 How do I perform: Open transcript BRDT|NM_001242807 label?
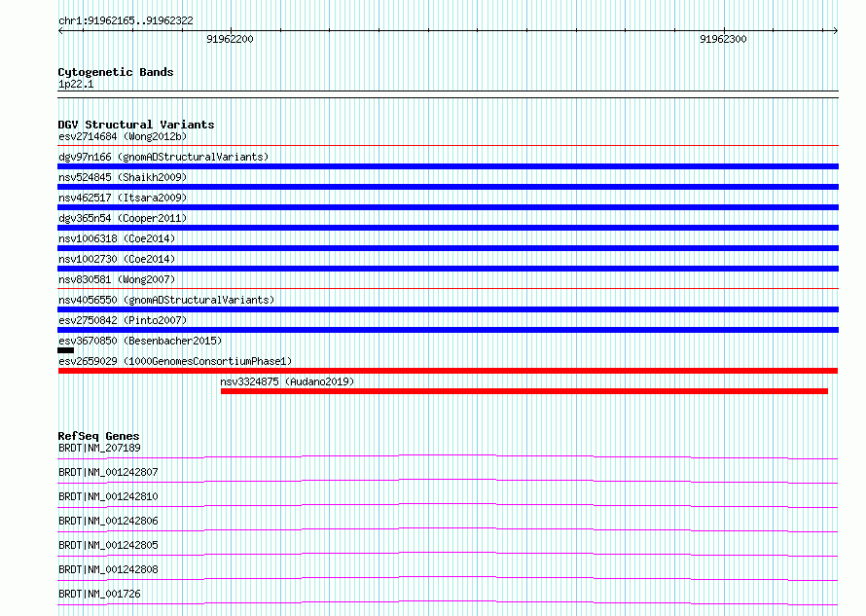coord(108,472)
